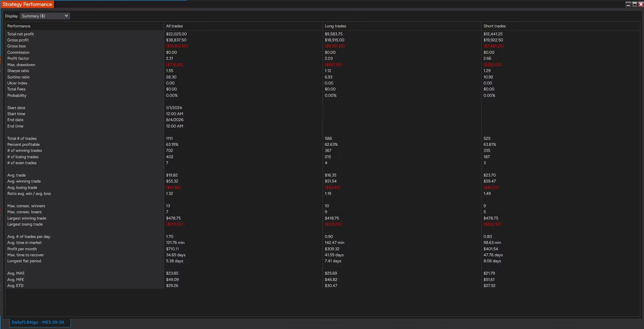This screenshot has height=329, width=644.
Task: Select the Max. drawdown row label
Action: click(x=21, y=65)
